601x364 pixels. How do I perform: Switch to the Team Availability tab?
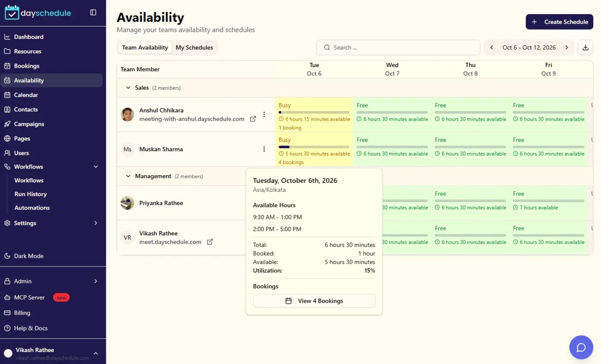pos(145,48)
